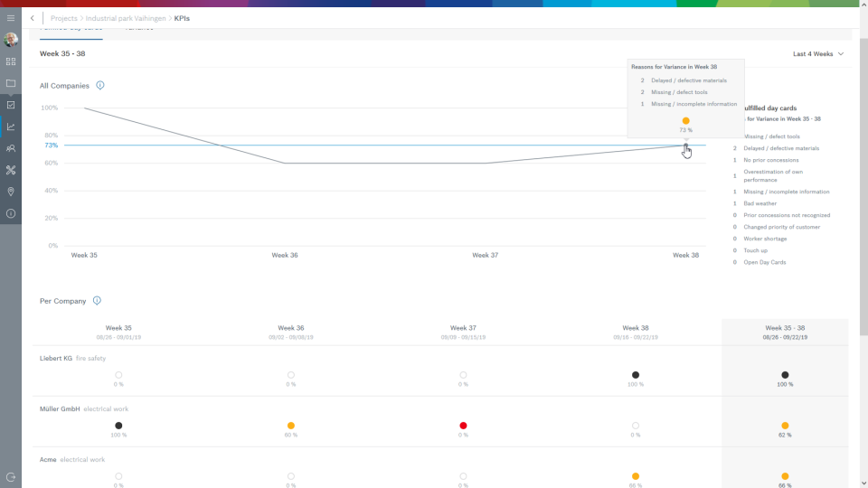Viewport: 868px width, 488px height.
Task: Click Müller GmbH Week 38 empty dot
Action: click(x=636, y=426)
